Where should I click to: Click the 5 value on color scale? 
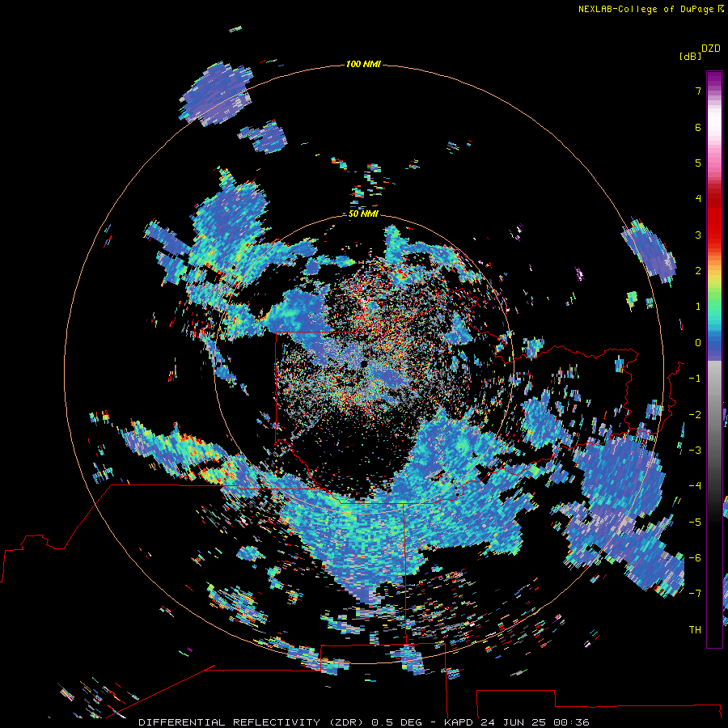698,163
